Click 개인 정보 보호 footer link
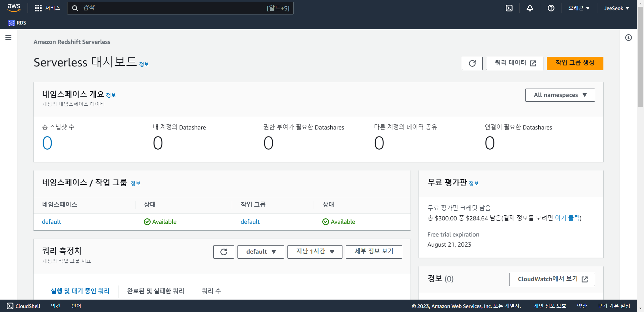This screenshot has height=312, width=644. click(550, 306)
